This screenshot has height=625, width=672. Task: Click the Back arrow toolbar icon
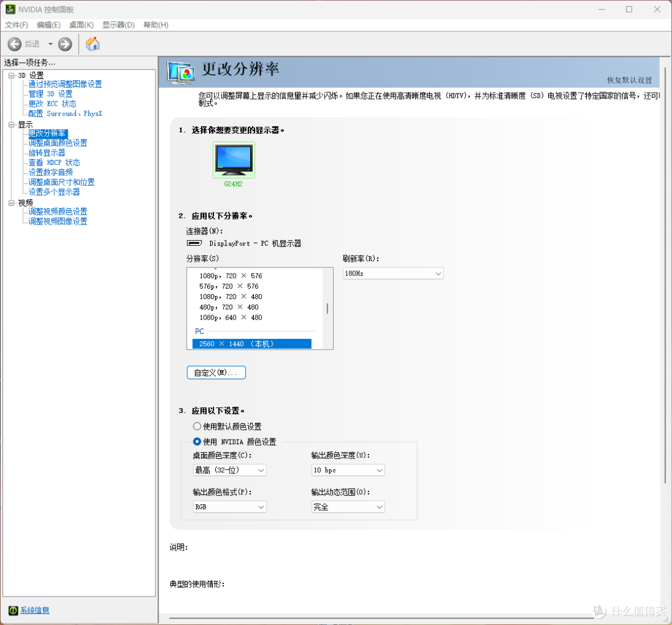pos(14,44)
